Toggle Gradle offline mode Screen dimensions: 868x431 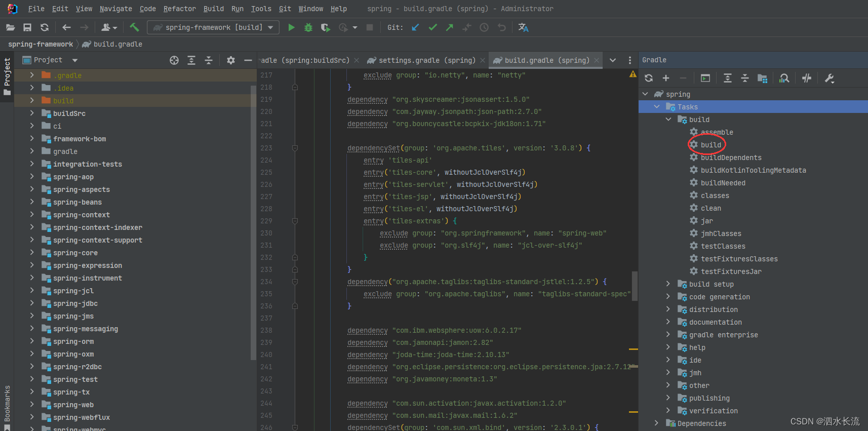[807, 78]
